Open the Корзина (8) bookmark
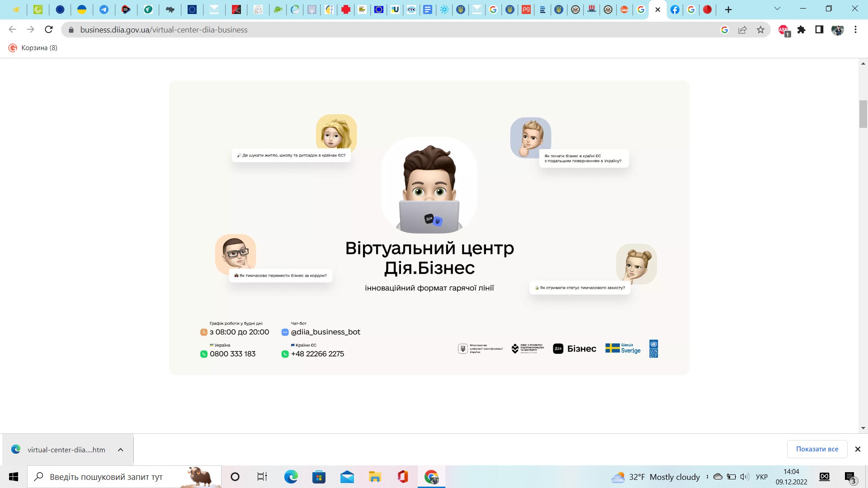This screenshot has width=868, height=488. pos(33,48)
